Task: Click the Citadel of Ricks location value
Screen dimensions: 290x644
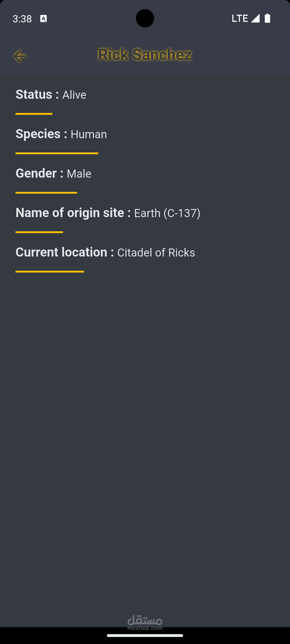Action: [156, 253]
